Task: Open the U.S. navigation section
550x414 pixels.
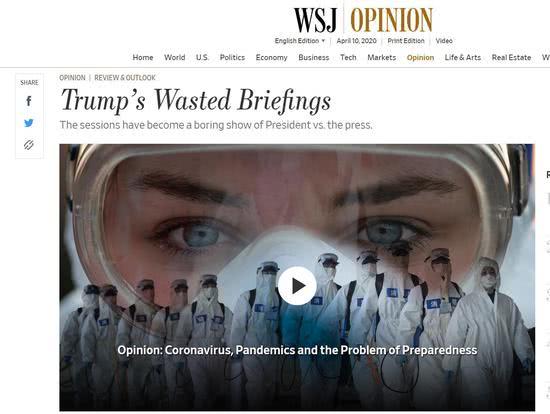Action: [202, 57]
